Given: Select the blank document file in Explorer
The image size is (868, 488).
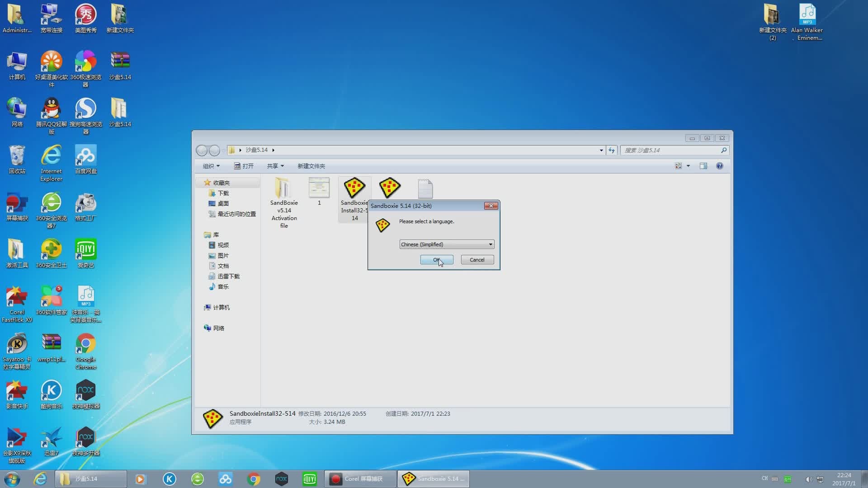Looking at the screenshot, I should tap(425, 189).
